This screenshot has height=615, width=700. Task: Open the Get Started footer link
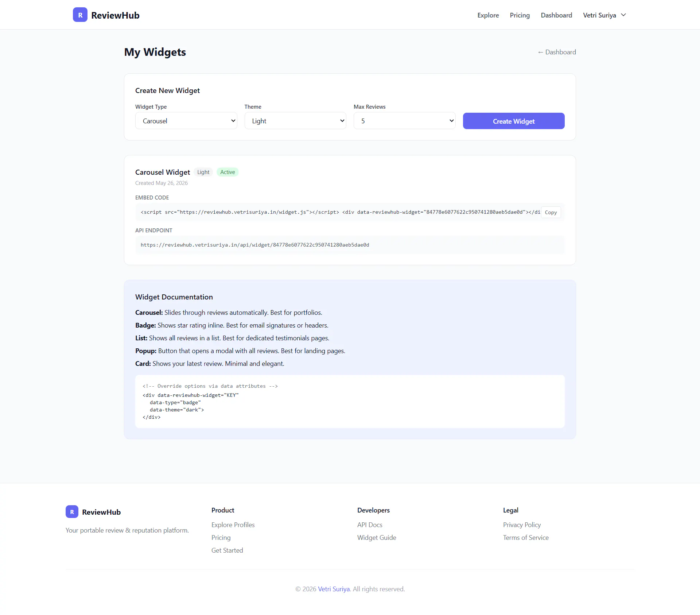pyautogui.click(x=227, y=550)
